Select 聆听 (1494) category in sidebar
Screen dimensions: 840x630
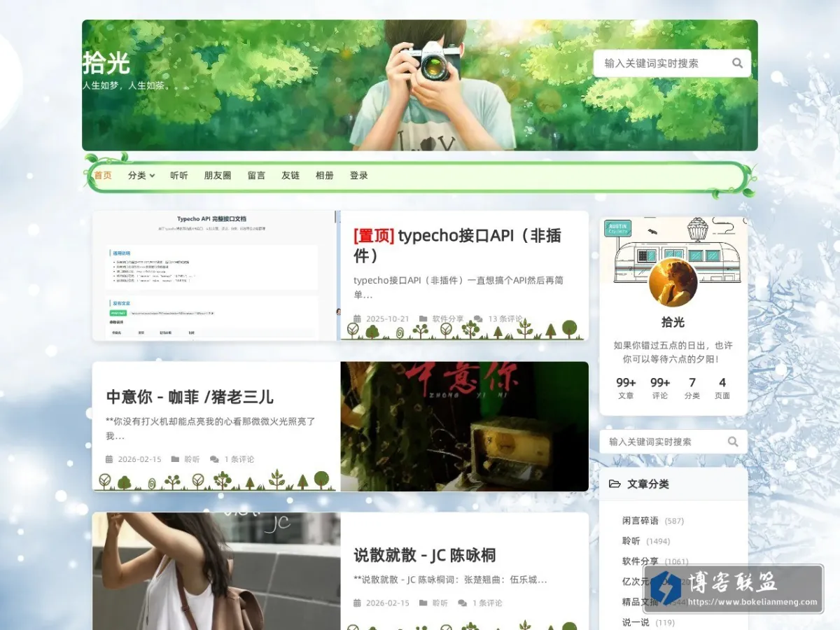pyautogui.click(x=646, y=541)
